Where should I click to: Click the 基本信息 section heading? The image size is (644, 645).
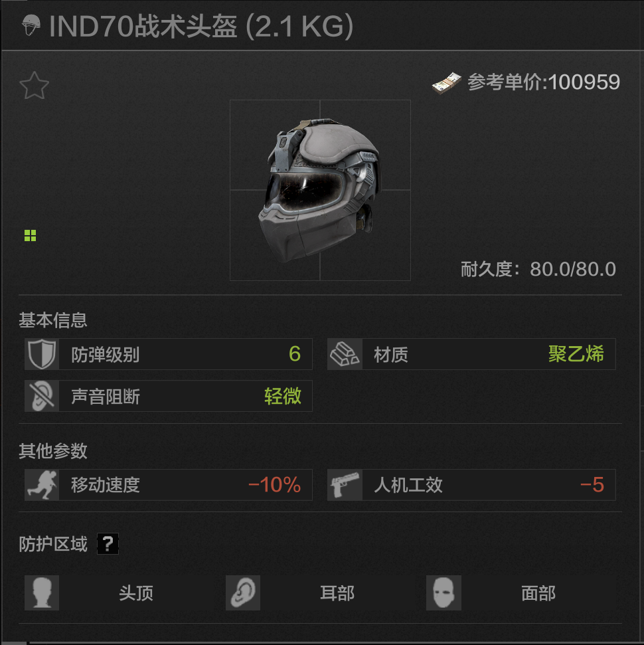tap(53, 320)
